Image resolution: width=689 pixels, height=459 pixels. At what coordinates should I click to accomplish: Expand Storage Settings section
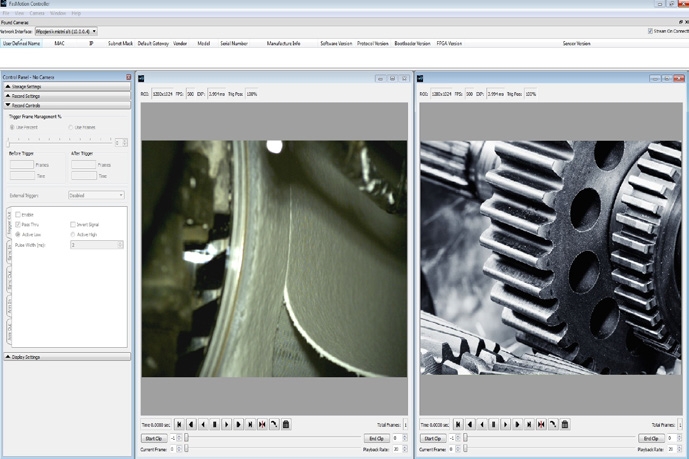[67, 87]
